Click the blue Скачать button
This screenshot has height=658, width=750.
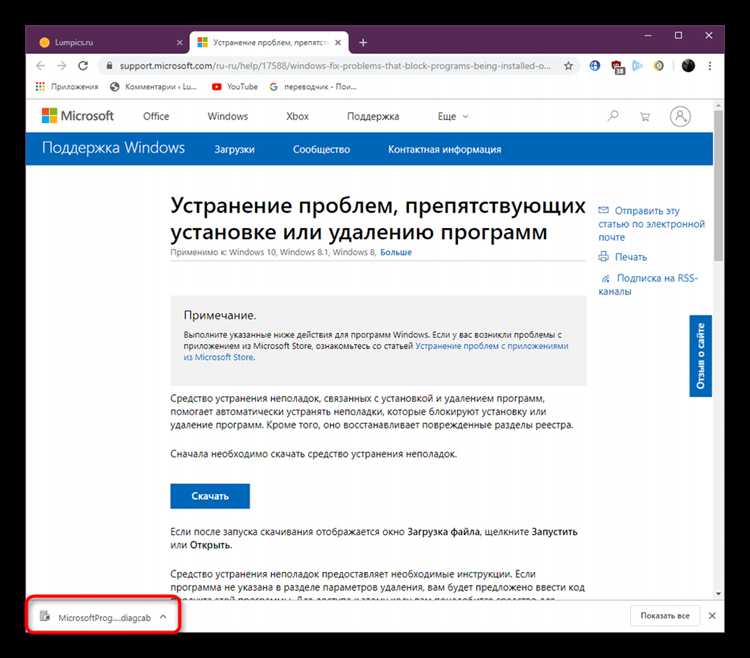pos(210,496)
